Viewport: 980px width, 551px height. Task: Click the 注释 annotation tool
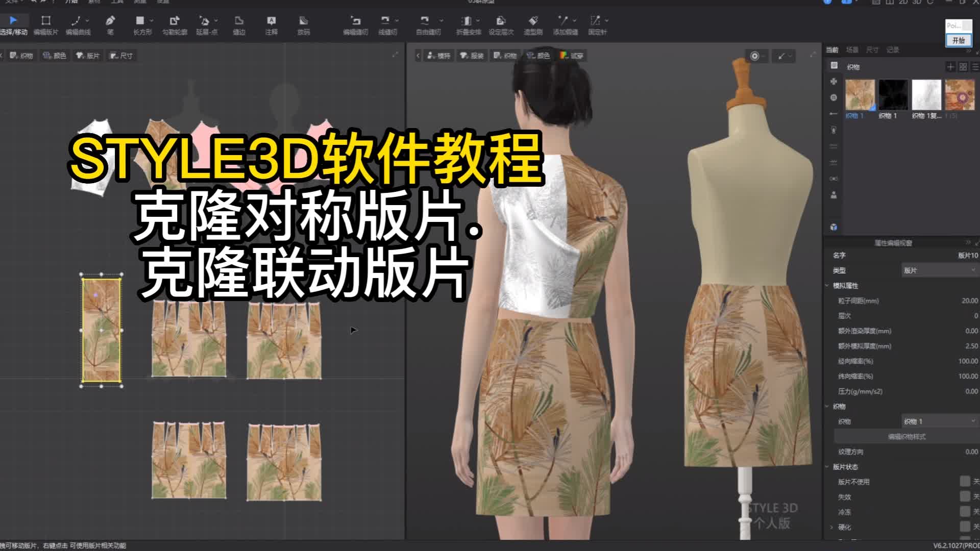pos(271,25)
